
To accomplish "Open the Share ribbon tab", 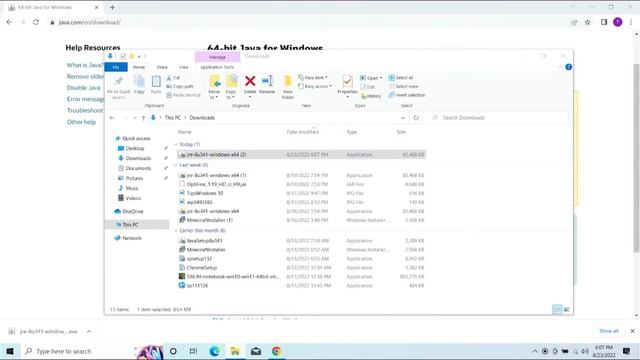I will pos(162,67).
